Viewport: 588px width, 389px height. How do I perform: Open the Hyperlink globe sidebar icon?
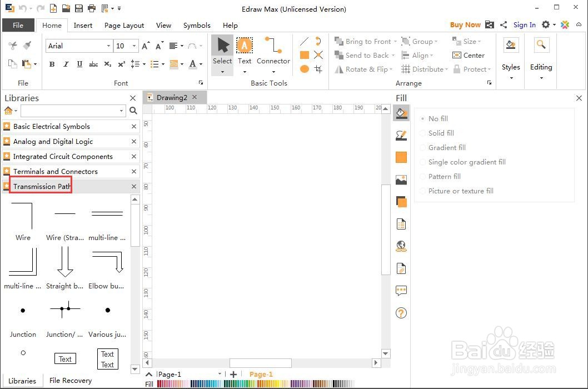[x=401, y=246]
